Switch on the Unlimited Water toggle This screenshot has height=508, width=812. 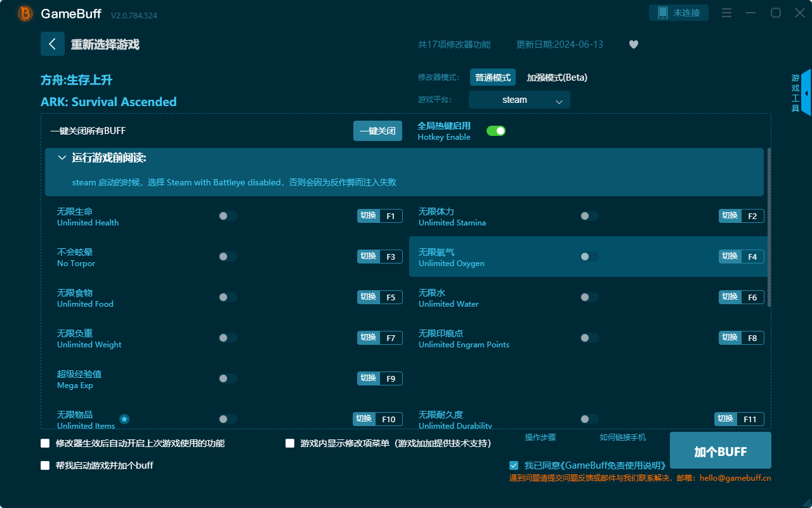click(589, 297)
